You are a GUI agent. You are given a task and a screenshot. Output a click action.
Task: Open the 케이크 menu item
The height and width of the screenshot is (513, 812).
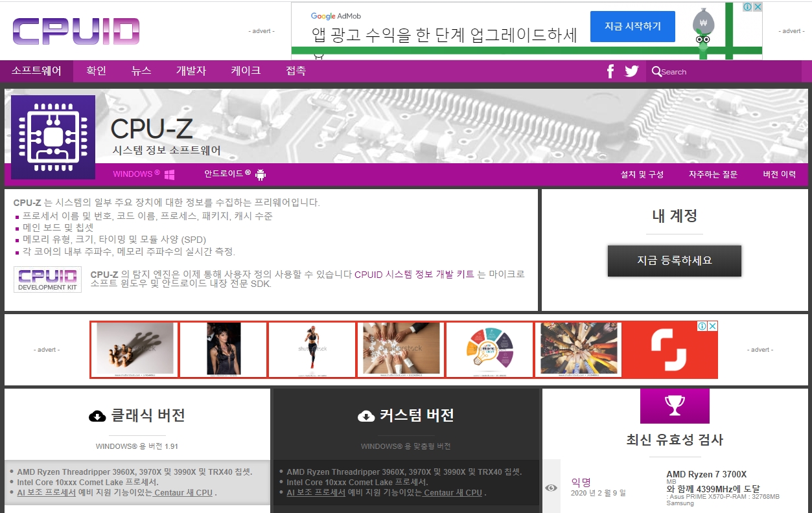point(246,71)
